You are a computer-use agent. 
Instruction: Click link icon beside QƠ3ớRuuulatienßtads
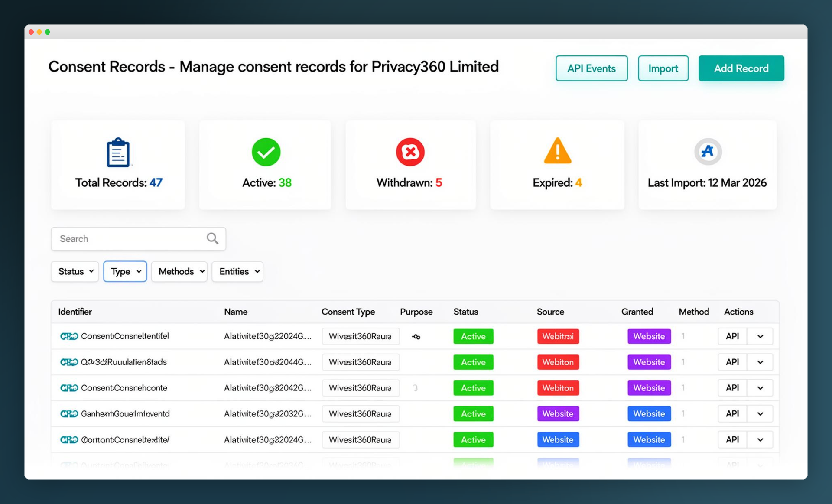69,362
